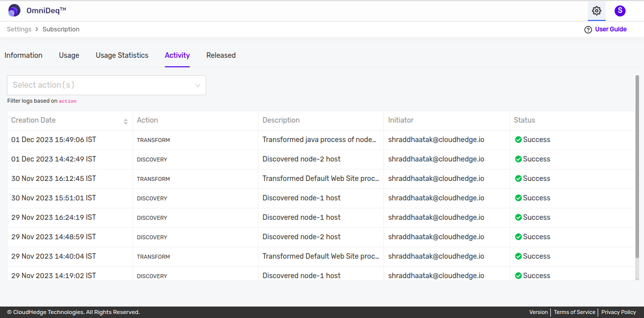
Task: Click "Discovered node-2 host" in 01 Dec row
Action: 301,159
